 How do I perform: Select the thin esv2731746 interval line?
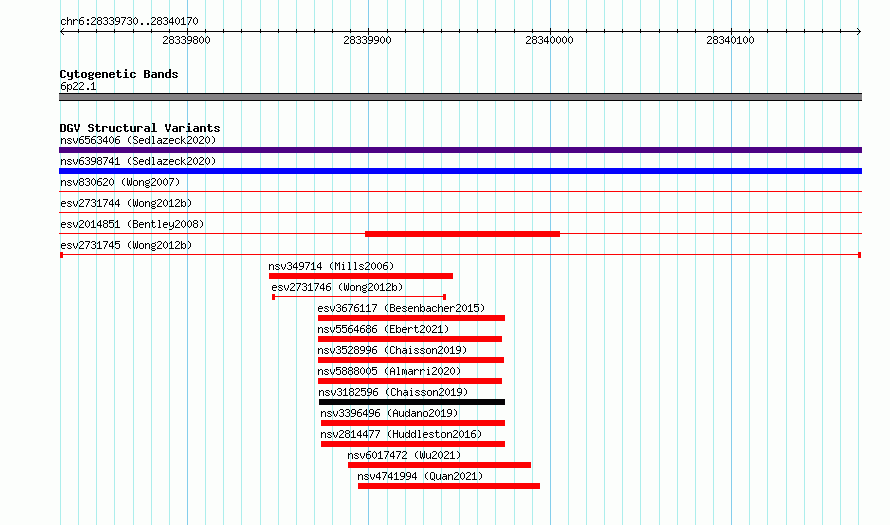coord(359,297)
